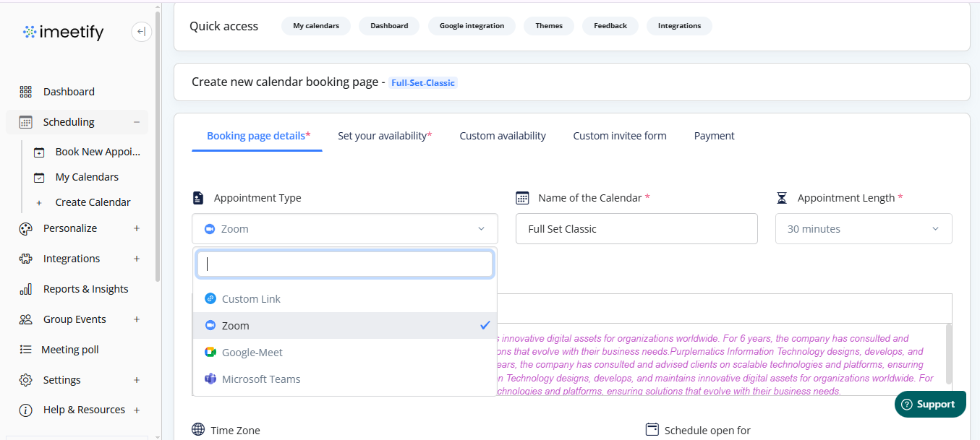Collapse the Scheduling menu section
The image size is (980, 440).
[x=137, y=122]
